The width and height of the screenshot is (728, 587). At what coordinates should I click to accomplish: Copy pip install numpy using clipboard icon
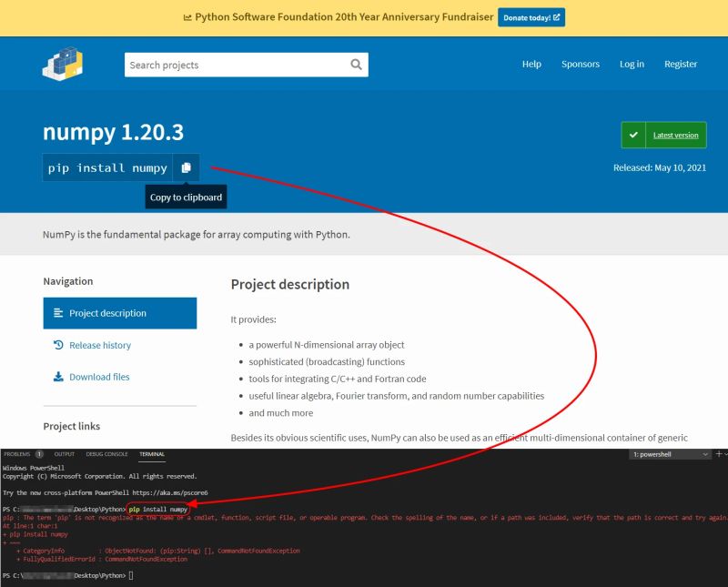coord(187,167)
